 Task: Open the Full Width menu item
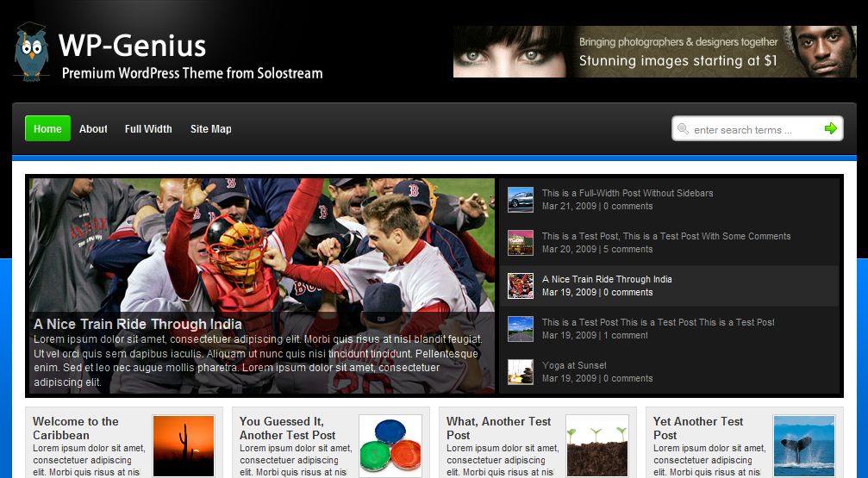point(148,129)
